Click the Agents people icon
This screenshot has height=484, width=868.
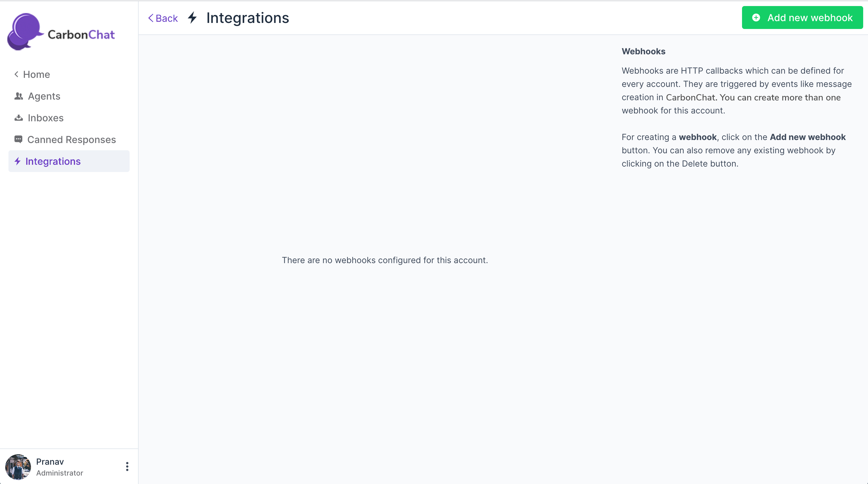18,97
